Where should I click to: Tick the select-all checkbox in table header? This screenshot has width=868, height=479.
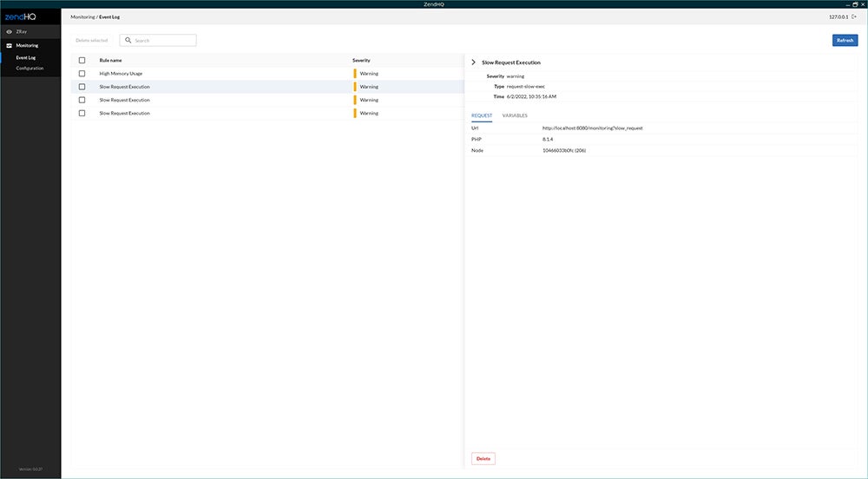pyautogui.click(x=82, y=60)
